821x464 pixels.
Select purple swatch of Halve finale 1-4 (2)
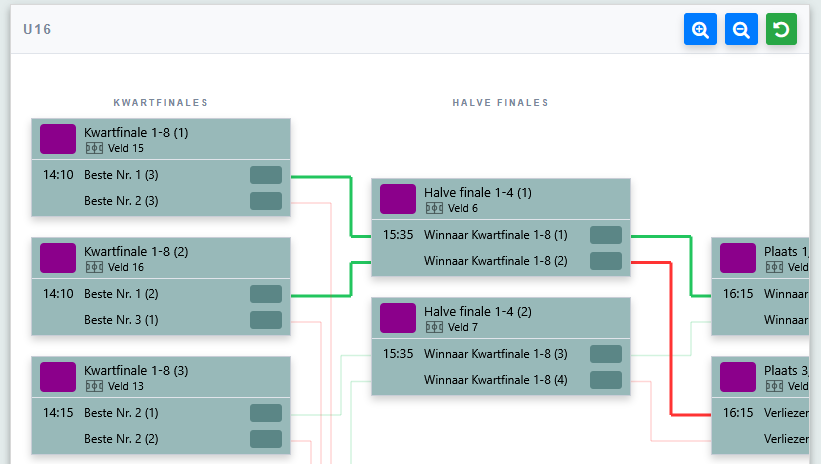pos(398,318)
